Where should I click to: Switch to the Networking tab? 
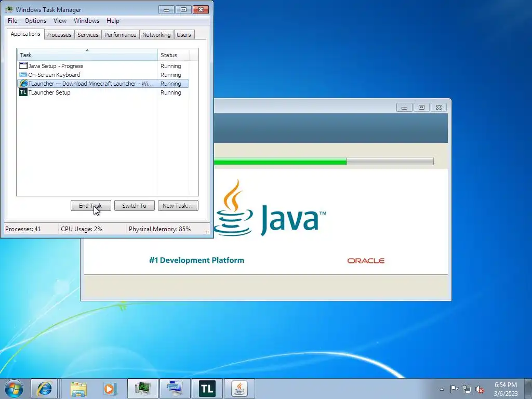pyautogui.click(x=156, y=35)
